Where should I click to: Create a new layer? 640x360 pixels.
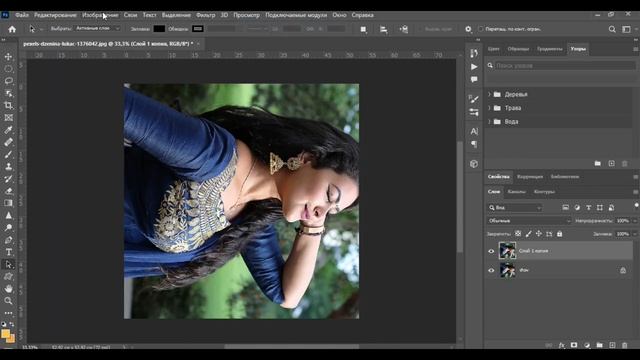(x=612, y=345)
